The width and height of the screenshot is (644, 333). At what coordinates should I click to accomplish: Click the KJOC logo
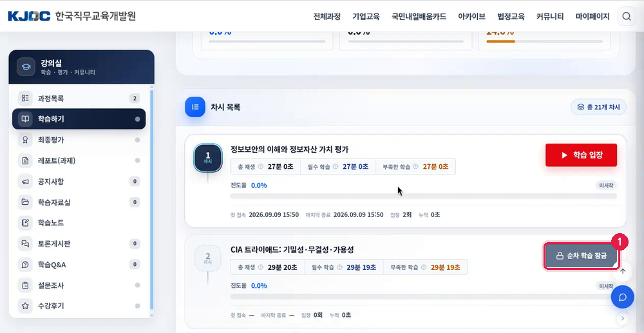click(x=29, y=16)
